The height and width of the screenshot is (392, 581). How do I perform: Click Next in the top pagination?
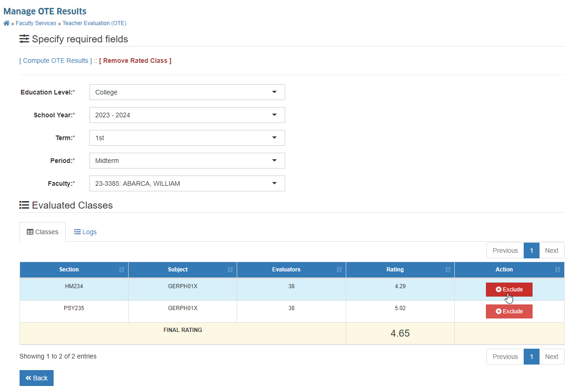[x=552, y=250]
